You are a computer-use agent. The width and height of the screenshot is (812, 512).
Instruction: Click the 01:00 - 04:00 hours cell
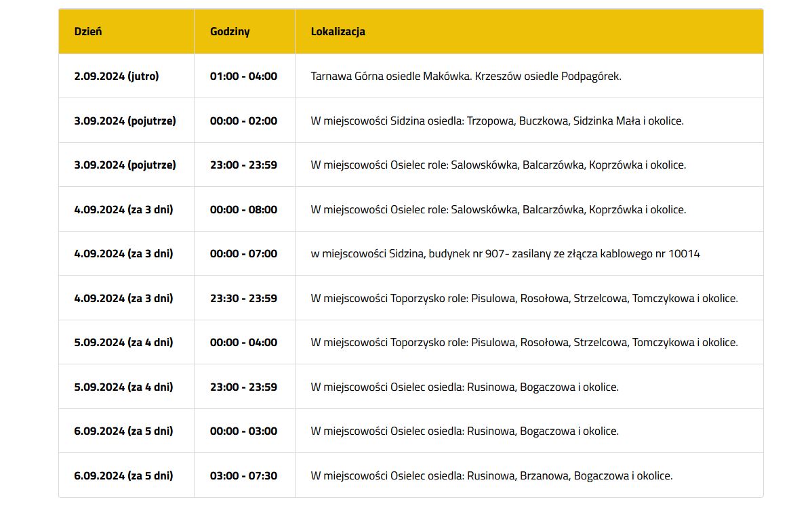click(243, 76)
